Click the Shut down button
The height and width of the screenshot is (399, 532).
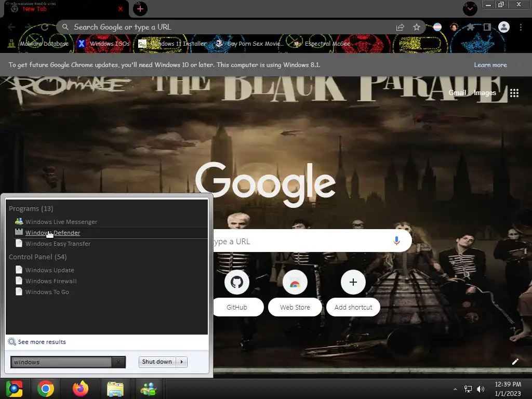(x=157, y=362)
